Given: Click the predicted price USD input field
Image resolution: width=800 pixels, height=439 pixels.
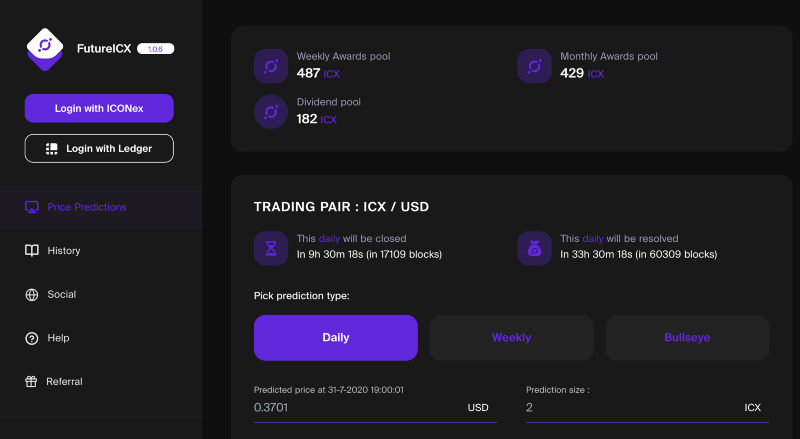Looking at the screenshot, I should (x=375, y=407).
